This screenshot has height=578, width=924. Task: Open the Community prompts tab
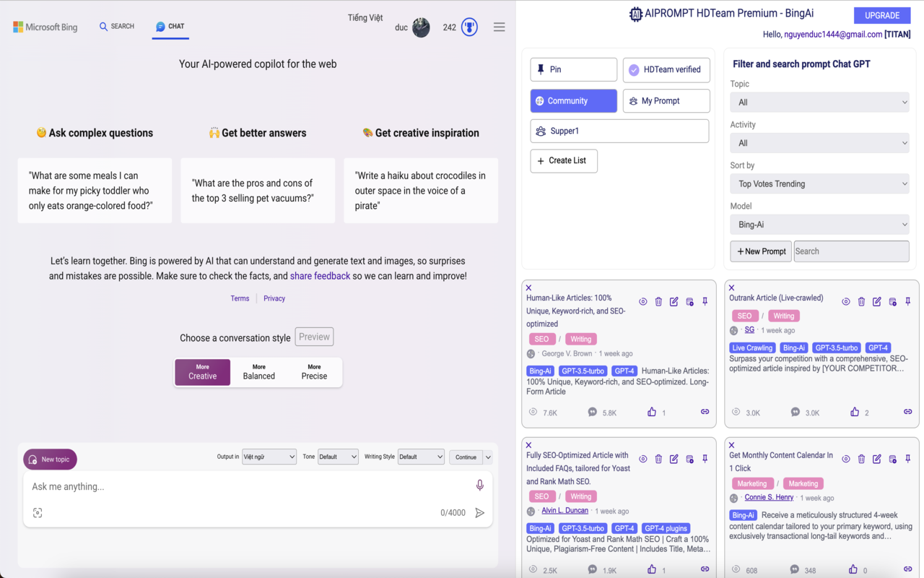[574, 101]
